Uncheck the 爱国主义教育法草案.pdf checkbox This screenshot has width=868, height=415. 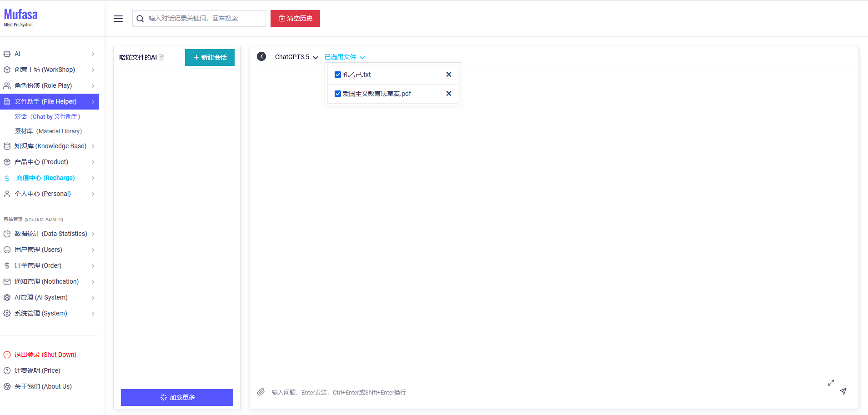338,94
